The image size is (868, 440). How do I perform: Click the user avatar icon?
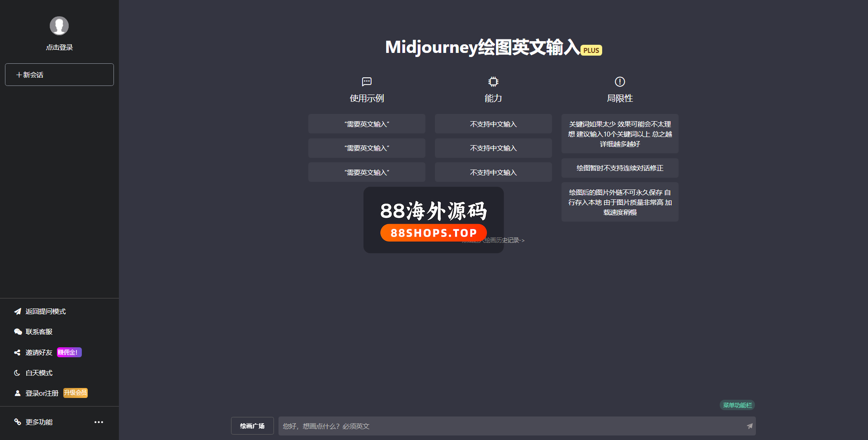point(59,26)
